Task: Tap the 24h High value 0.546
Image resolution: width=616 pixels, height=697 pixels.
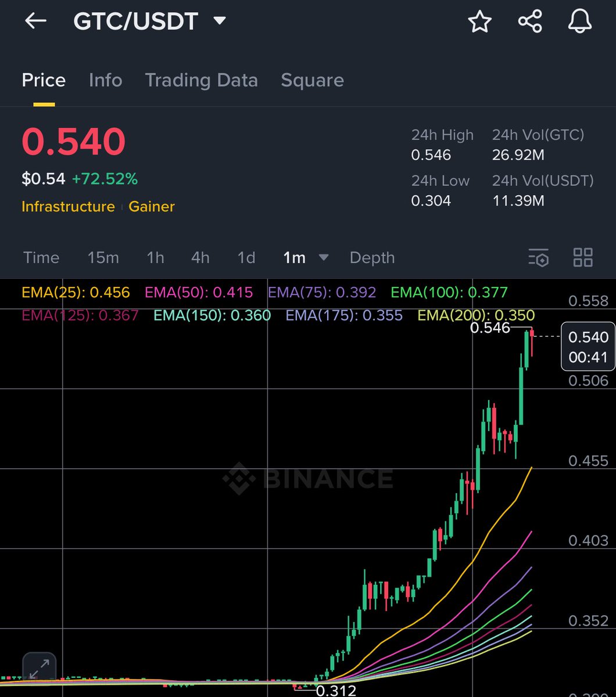Action: (x=431, y=155)
